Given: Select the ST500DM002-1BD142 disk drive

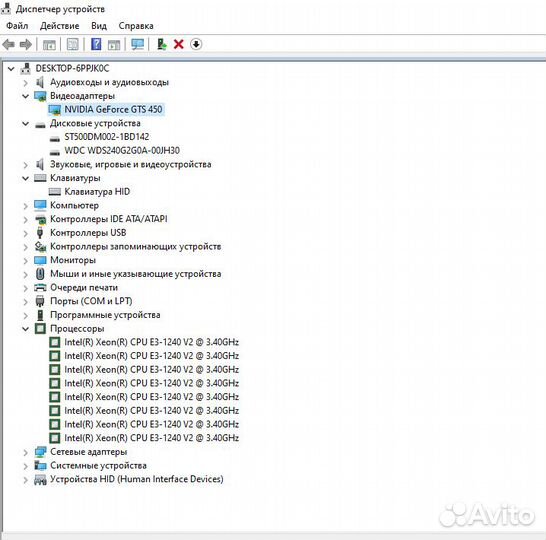Looking at the screenshot, I should pos(107,137).
